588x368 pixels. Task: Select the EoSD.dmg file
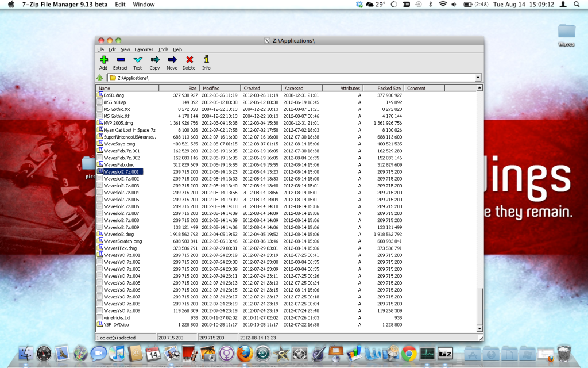114,95
